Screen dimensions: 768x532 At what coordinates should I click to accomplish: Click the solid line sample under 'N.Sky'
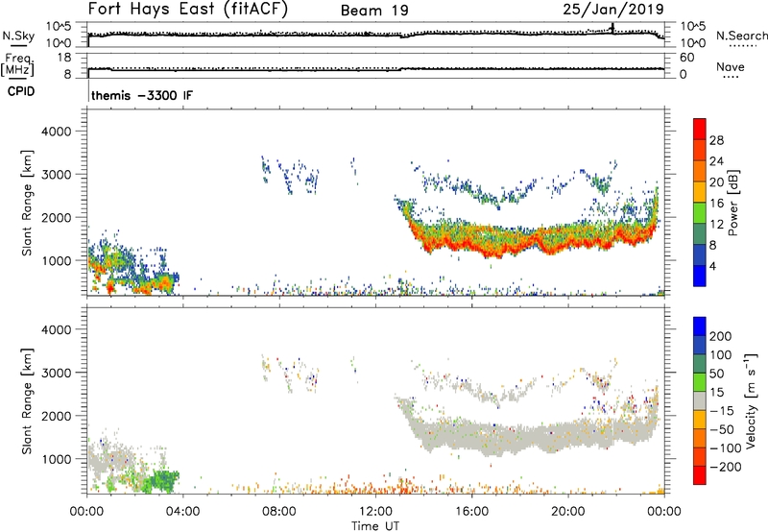18,45
